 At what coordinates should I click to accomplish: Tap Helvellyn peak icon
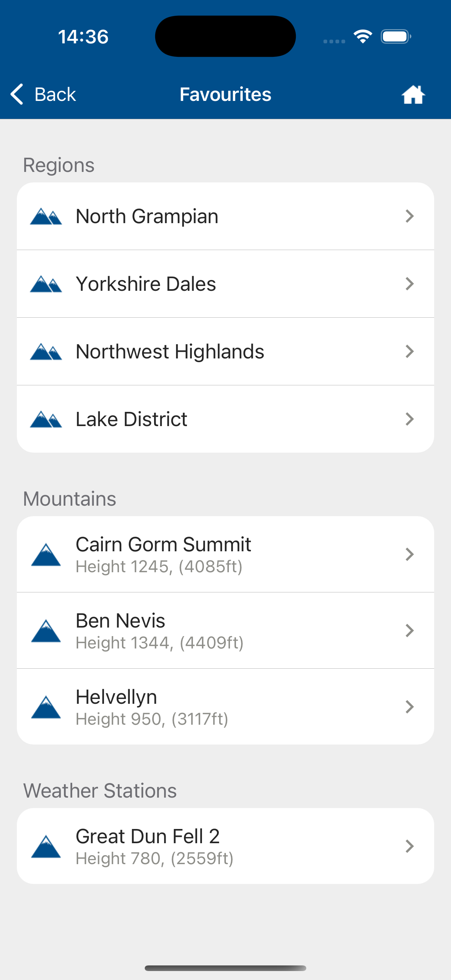46,707
